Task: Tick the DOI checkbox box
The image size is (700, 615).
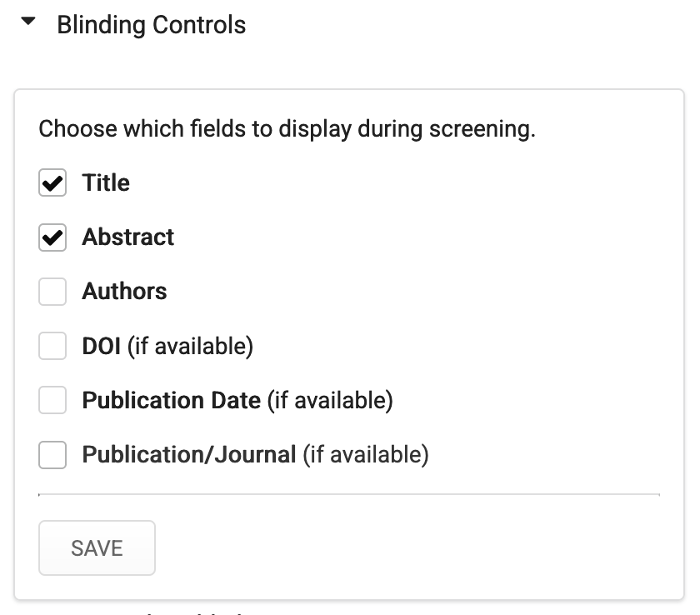Action: tap(52, 346)
